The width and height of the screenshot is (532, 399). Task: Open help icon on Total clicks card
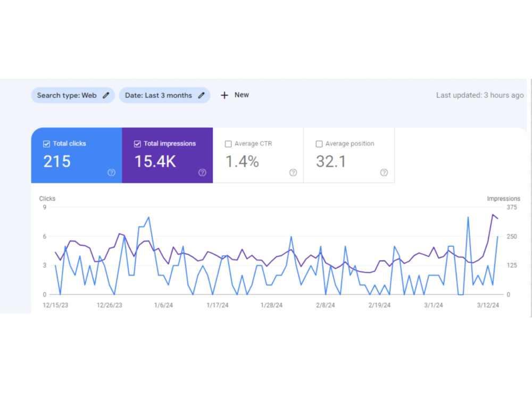pyautogui.click(x=111, y=172)
